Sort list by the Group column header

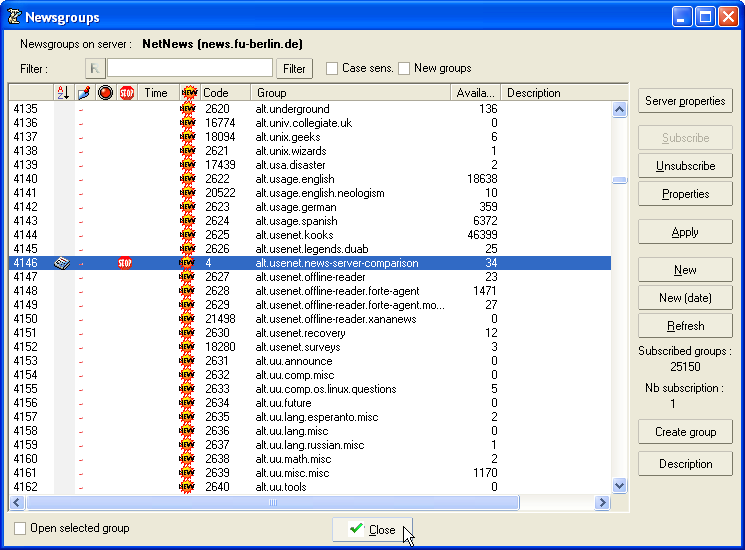350,93
